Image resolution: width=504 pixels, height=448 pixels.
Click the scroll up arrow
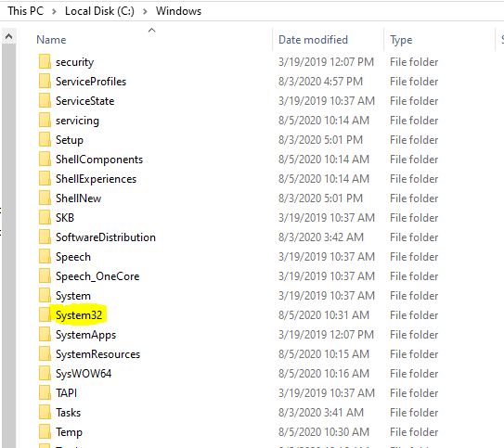click(x=9, y=36)
